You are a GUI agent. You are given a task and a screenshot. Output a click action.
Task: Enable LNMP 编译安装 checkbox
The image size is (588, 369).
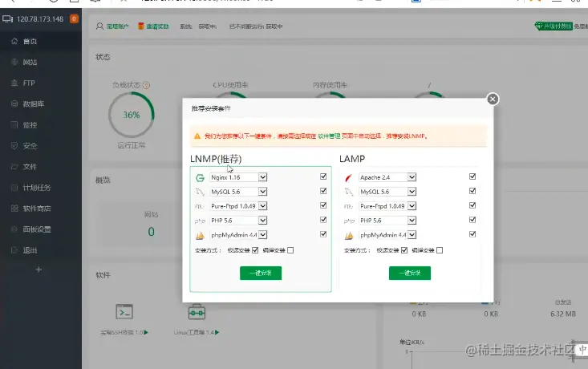click(x=290, y=250)
